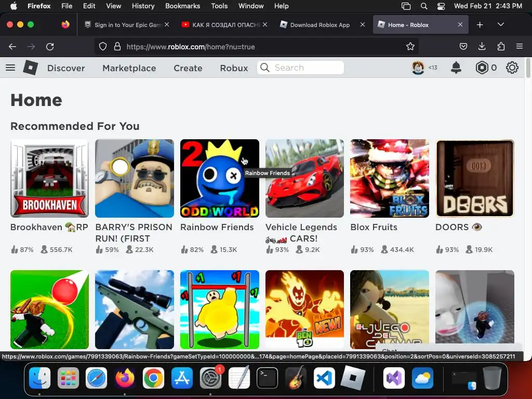This screenshot has width=532, height=399.
Task: Go back with Firefox back arrow
Action: pyautogui.click(x=12, y=46)
